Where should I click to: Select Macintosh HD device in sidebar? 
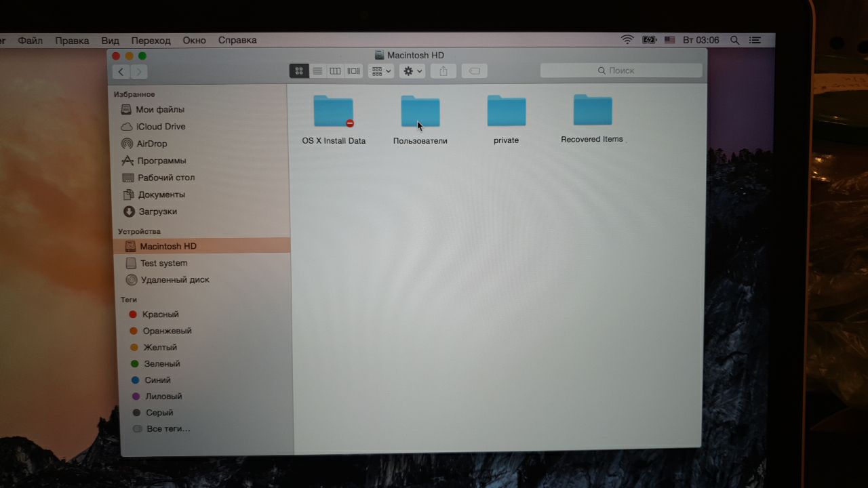pyautogui.click(x=202, y=246)
